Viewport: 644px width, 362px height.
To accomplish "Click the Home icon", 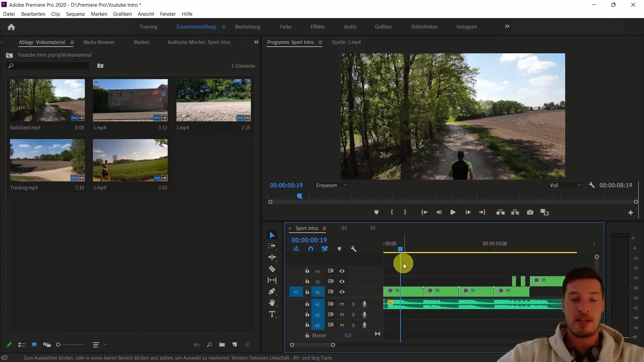I will [11, 27].
